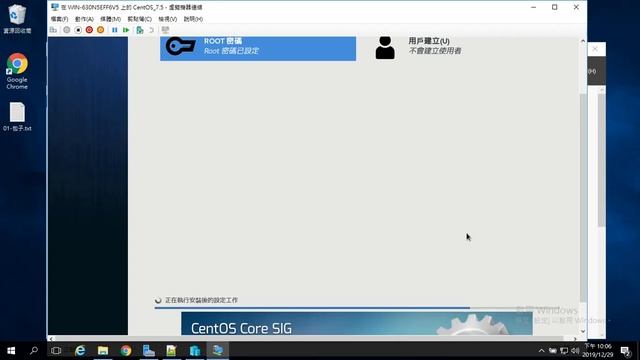This screenshot has height=360, width=640.
Task: Click the key icon for root password
Action: [181, 47]
